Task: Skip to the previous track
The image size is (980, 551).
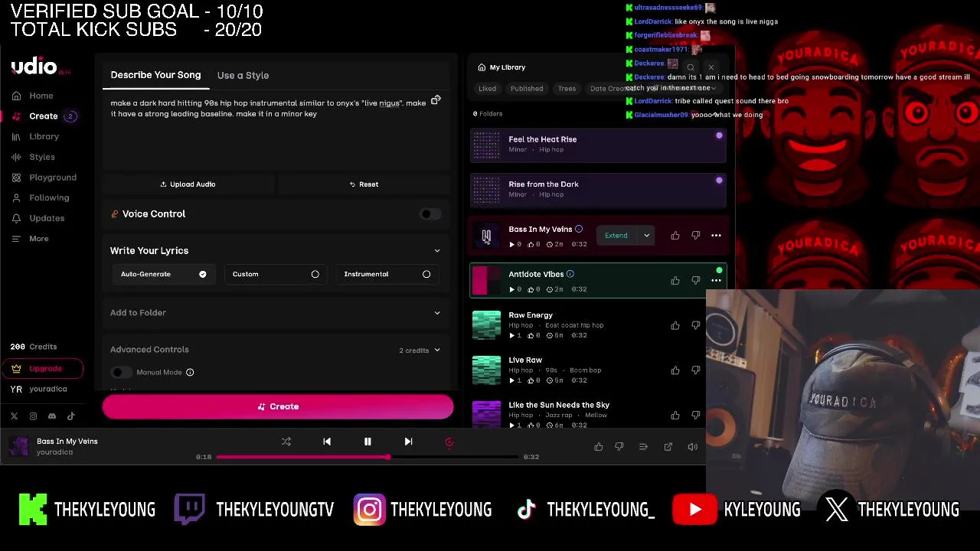Action: pyautogui.click(x=327, y=442)
